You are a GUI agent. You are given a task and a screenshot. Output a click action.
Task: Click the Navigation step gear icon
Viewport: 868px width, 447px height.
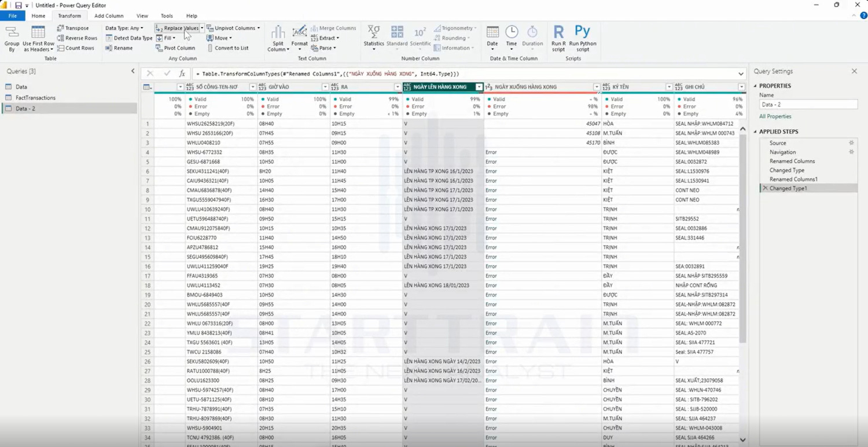(851, 152)
